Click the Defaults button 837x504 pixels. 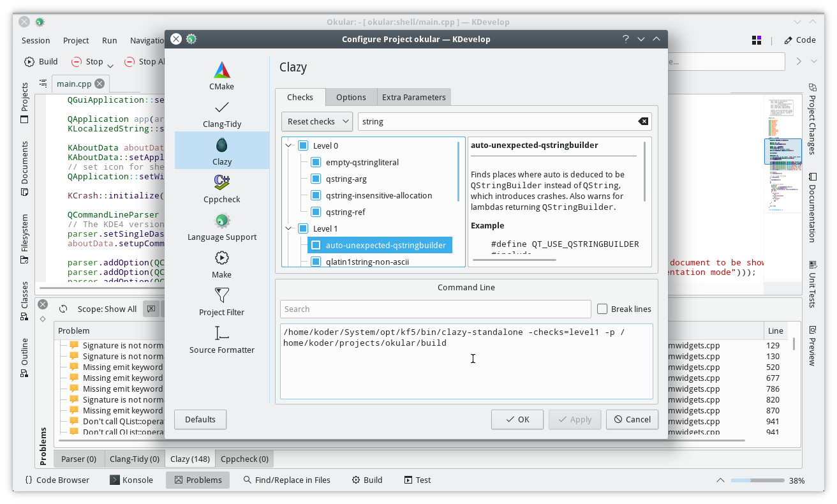[200, 419]
